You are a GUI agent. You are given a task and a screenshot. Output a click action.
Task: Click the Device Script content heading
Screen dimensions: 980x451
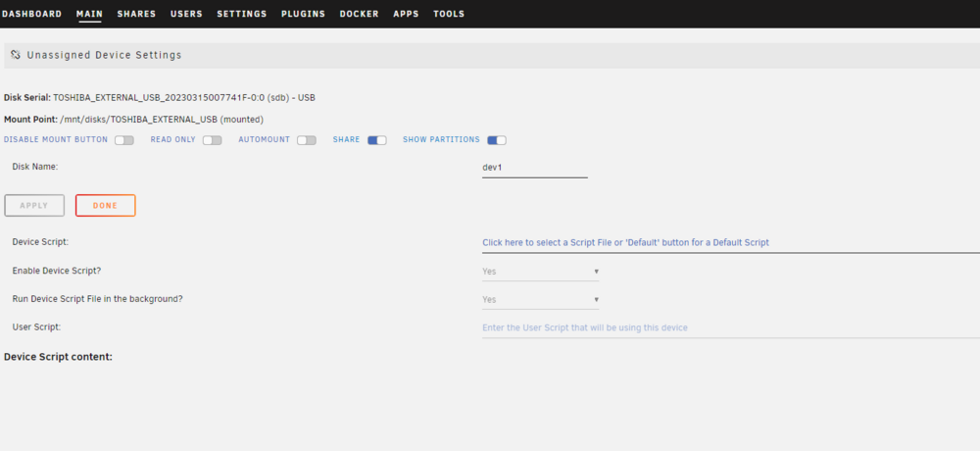(58, 357)
